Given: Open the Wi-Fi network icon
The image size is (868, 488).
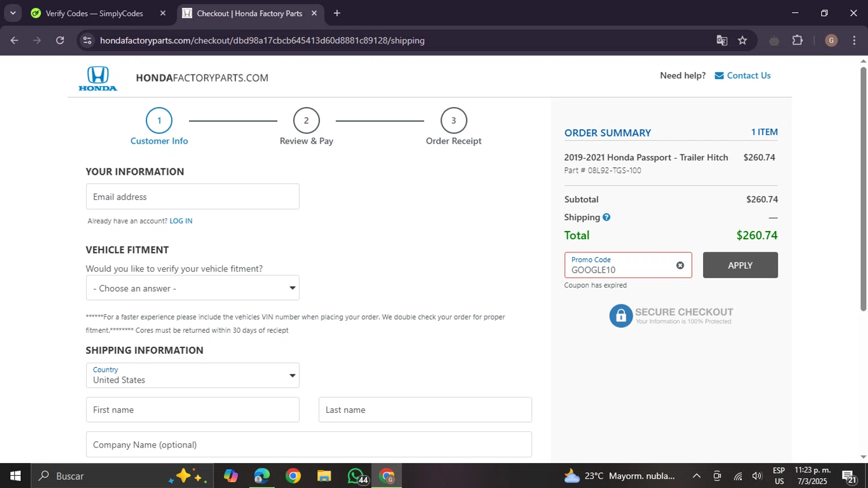Looking at the screenshot, I should (x=738, y=476).
